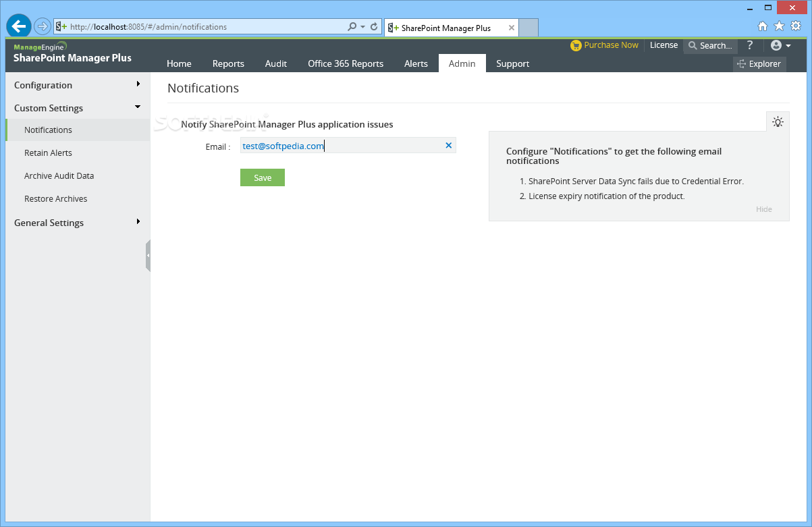Screen dimensions: 812x527
Task: Expand the Configuration sidebar section
Action: click(x=77, y=85)
